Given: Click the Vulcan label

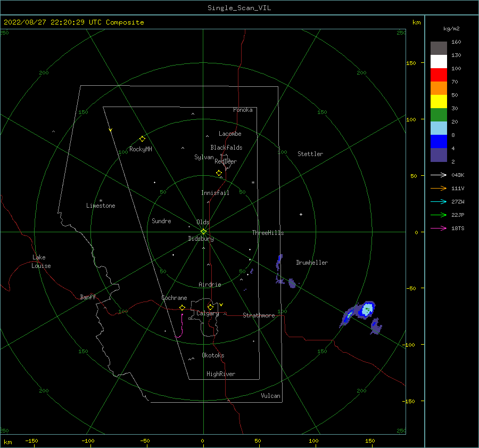Looking at the screenshot, I should click(x=270, y=396).
